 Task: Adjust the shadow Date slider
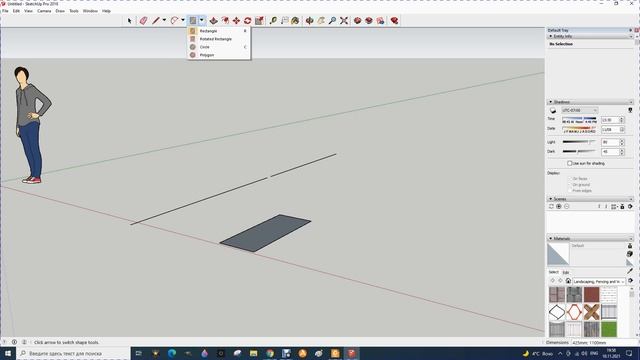pos(579,129)
